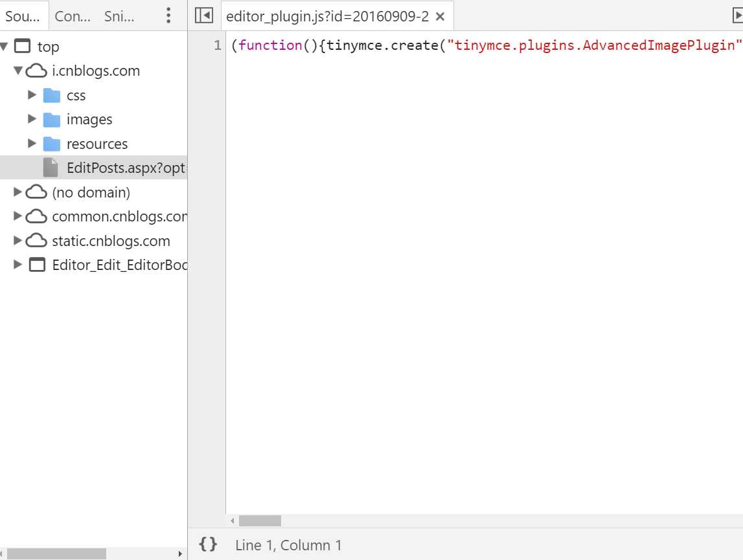Click the editor scrollbar left arrow
743x560 pixels.
pyautogui.click(x=232, y=521)
